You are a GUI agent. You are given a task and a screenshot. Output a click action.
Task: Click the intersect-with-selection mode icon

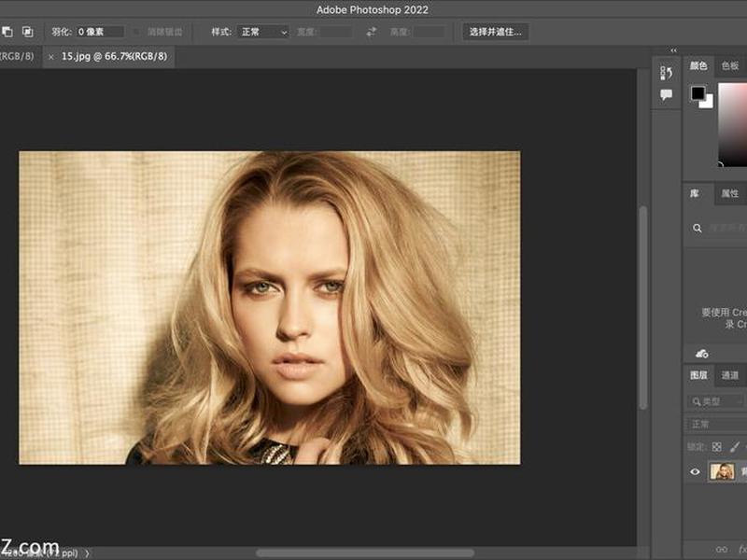[28, 32]
